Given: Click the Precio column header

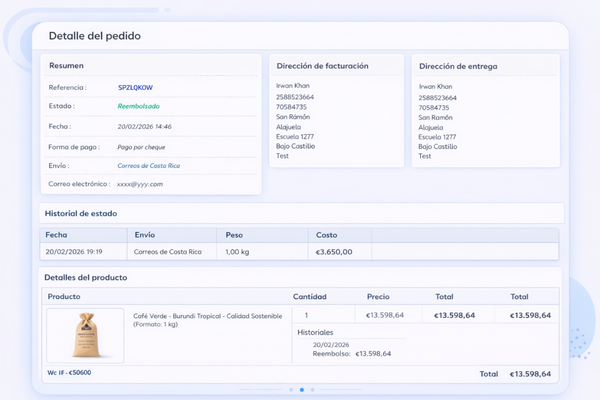Looking at the screenshot, I should pyautogui.click(x=378, y=297).
